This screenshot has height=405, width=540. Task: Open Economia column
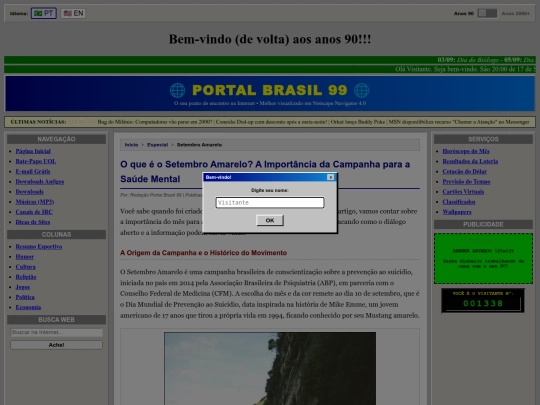tap(28, 307)
